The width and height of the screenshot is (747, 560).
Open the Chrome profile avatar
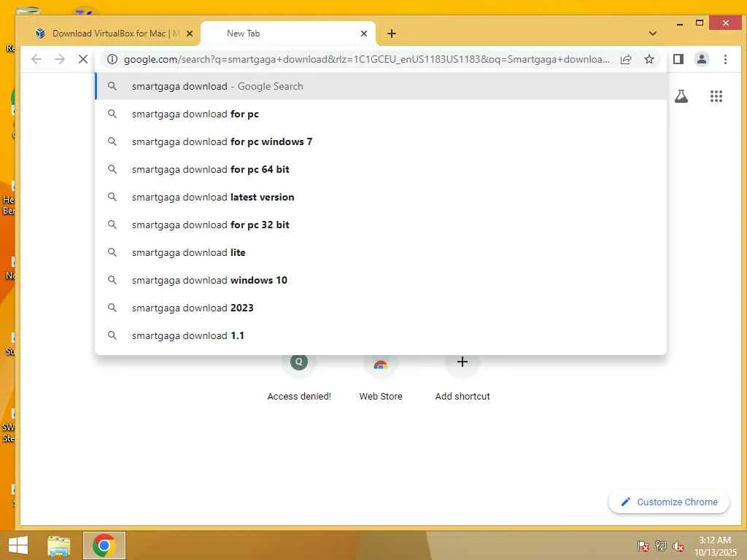[702, 59]
